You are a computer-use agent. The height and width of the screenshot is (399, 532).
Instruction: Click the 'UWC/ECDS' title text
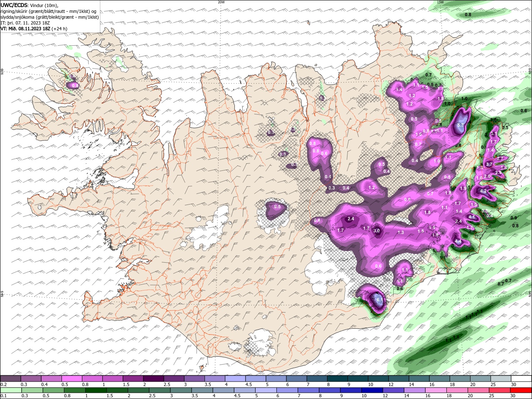[14, 5]
